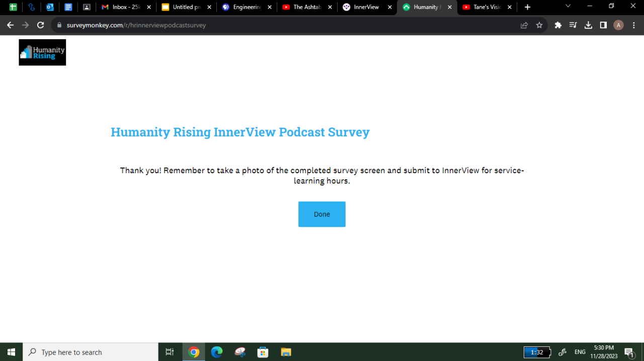
Task: Click the pen workspace tray icon
Action: pos(562,352)
